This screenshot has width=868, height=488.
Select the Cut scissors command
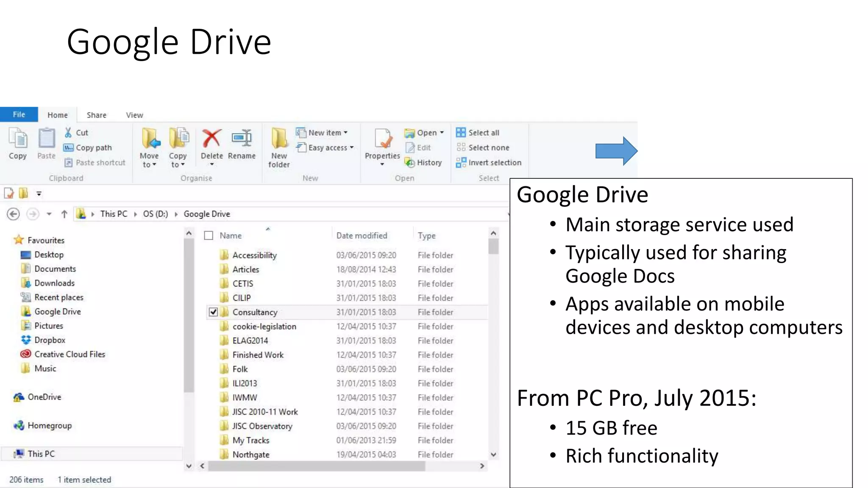(76, 133)
